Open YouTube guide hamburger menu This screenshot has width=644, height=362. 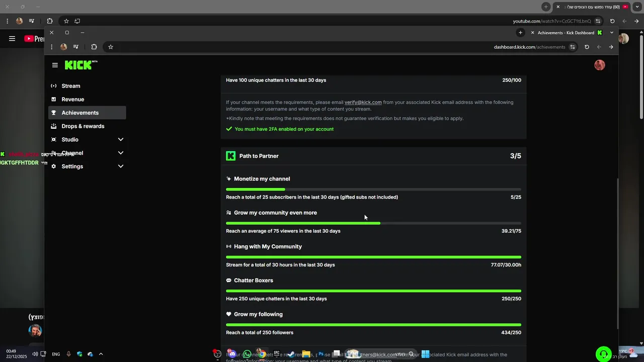pyautogui.click(x=12, y=39)
